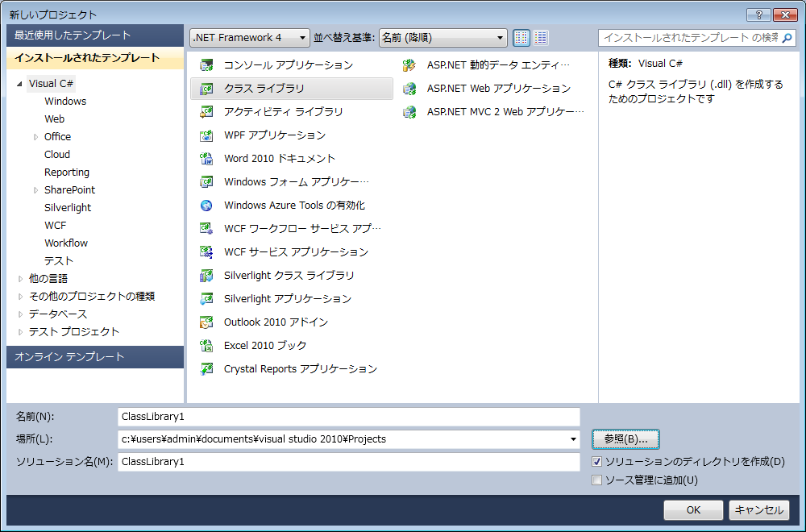Image resolution: width=806 pixels, height=532 pixels.
Task: Expand the データベース tree node
Action: 20,314
